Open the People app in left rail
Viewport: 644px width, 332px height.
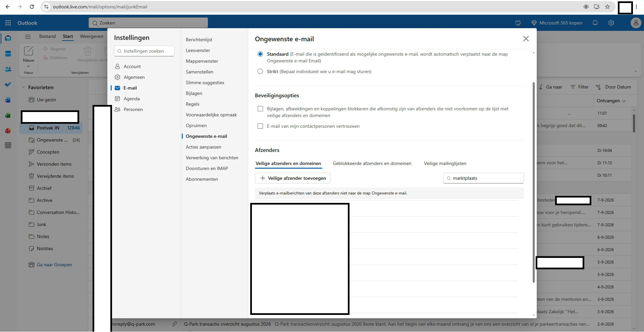pyautogui.click(x=8, y=69)
